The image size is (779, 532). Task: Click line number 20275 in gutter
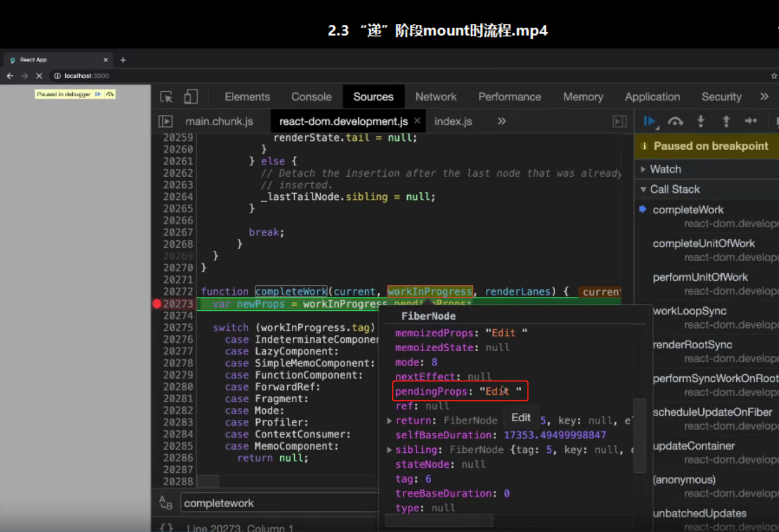coord(178,328)
